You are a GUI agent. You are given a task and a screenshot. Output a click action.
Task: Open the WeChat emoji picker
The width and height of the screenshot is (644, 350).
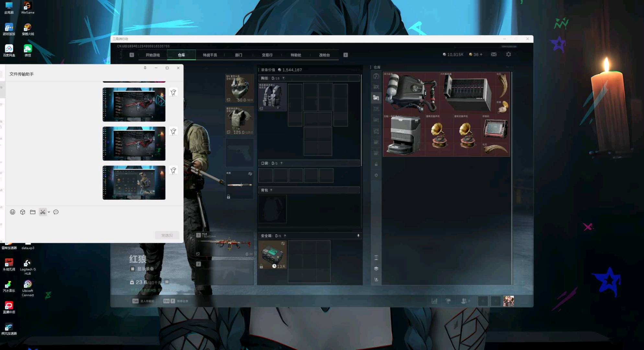point(13,212)
